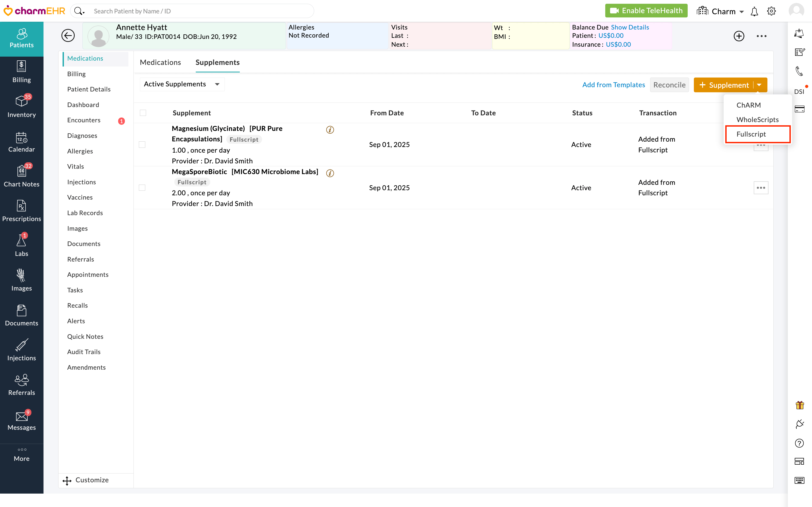The height and width of the screenshot is (507, 812).
Task: Open the Active Supplements filter dropdown
Action: 182,84
